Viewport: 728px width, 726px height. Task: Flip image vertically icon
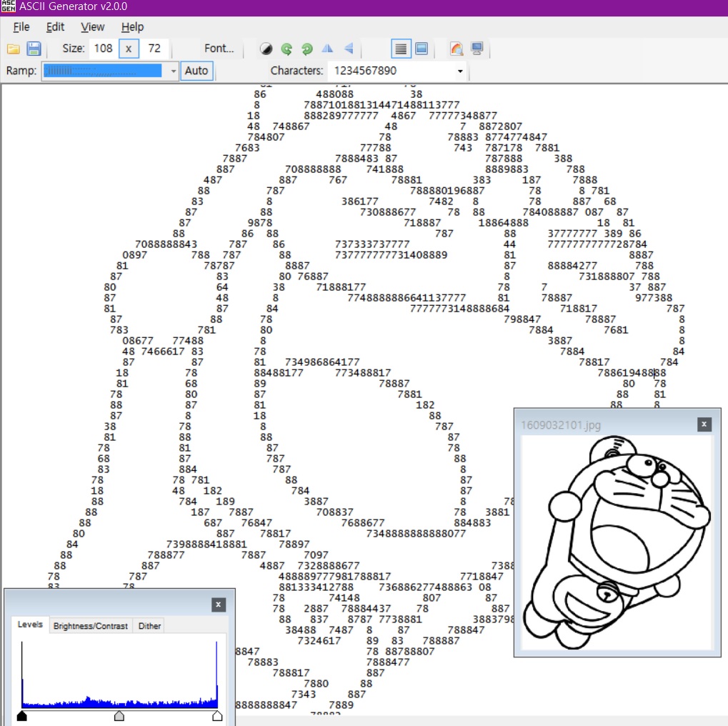[x=348, y=49]
